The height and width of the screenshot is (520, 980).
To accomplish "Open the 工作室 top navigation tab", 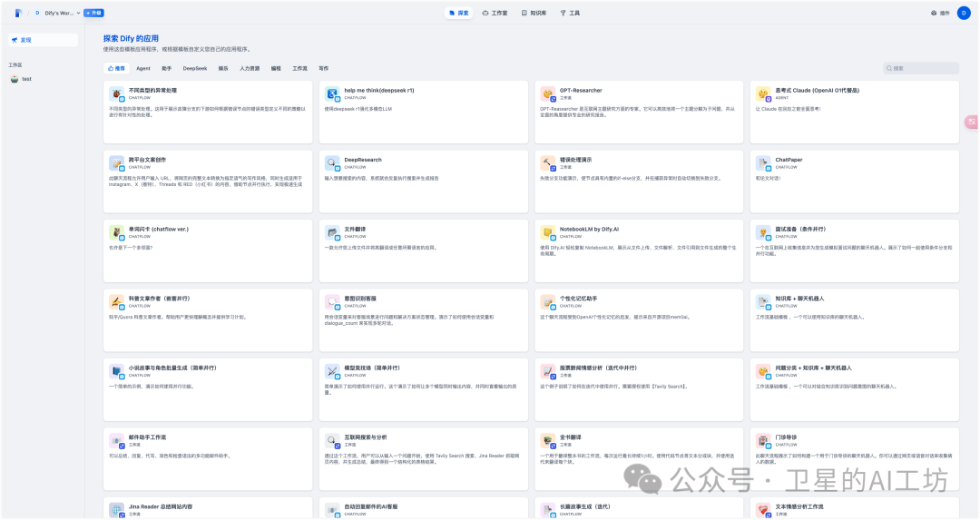I will (x=495, y=13).
